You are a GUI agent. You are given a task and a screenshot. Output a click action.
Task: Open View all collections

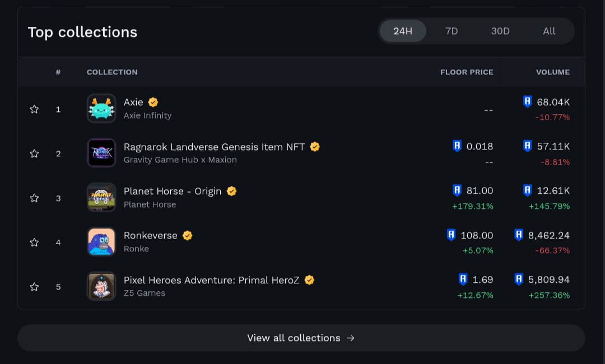tap(301, 338)
